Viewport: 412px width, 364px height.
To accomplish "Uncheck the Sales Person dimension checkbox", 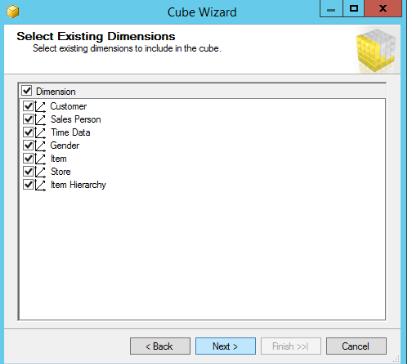I will [x=29, y=119].
